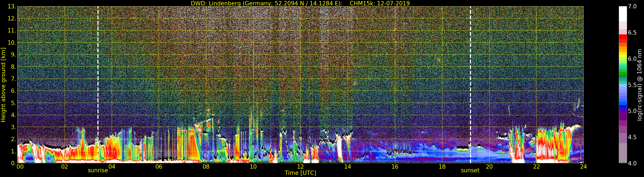Click the 'Height above ground [km]' axis label
Image resolution: width=644 pixels, height=177 pixels.
coord(3,85)
